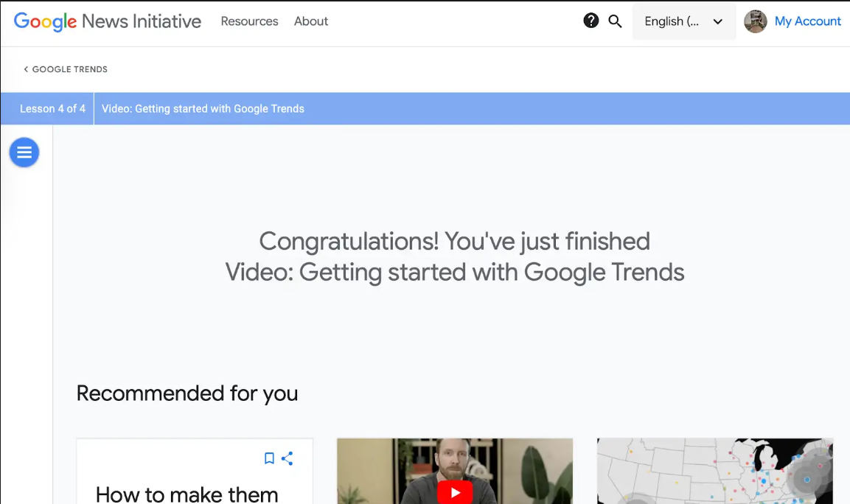Play the recommended YouTube video
Viewport: 850px width, 504px height.
(x=455, y=492)
